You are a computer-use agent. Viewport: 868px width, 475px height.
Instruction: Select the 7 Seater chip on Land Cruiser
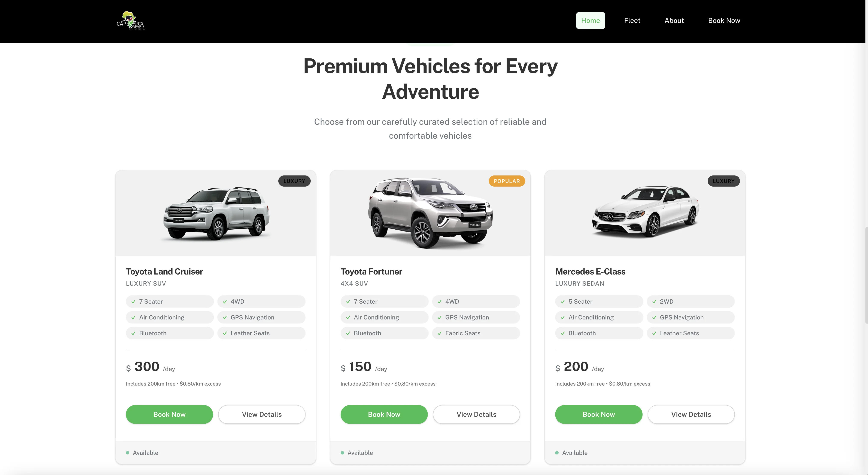click(x=170, y=302)
